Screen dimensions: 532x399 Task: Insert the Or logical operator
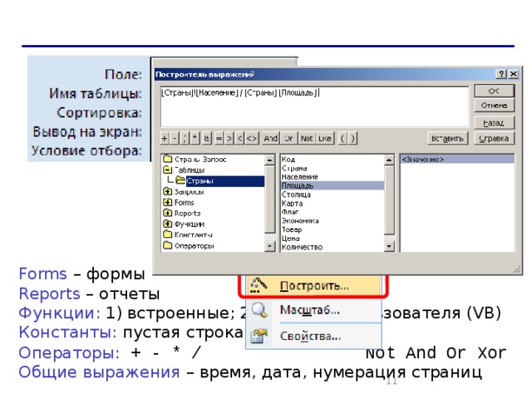(x=288, y=139)
